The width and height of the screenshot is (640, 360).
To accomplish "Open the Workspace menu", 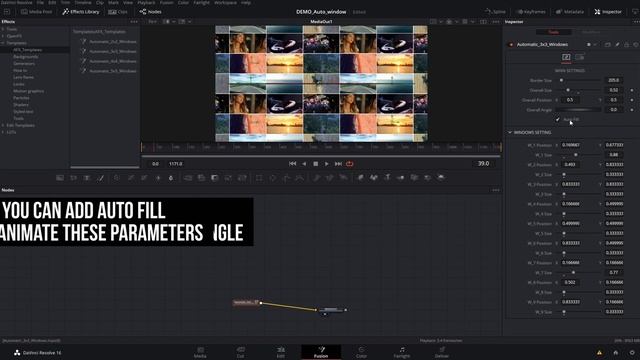I will coord(225,2).
